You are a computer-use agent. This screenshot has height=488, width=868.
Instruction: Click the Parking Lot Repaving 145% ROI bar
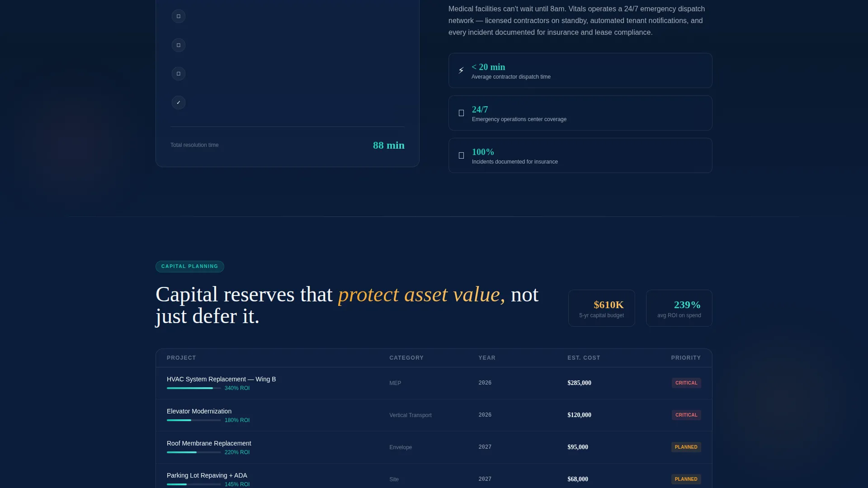pos(194,484)
